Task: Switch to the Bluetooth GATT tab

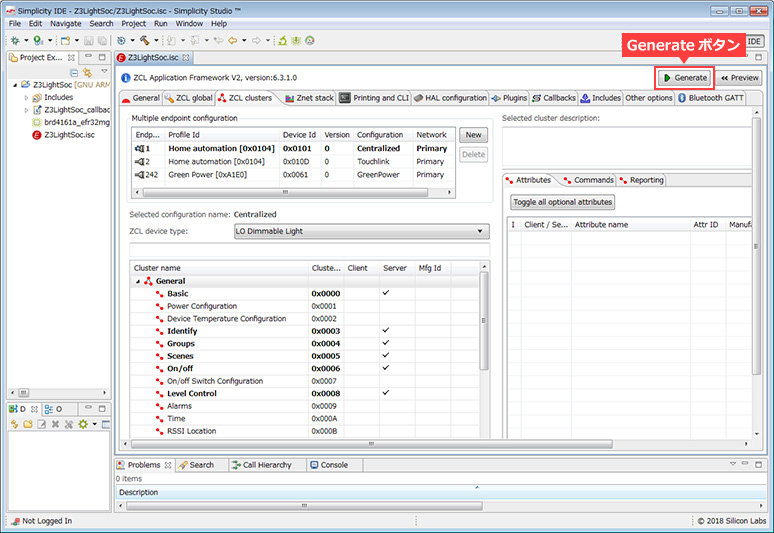Action: click(x=710, y=98)
